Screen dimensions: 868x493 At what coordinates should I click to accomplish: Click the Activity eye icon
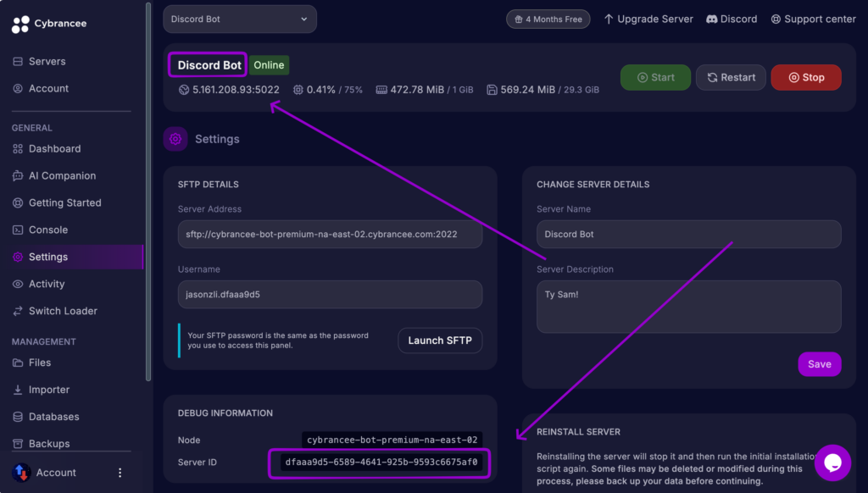pyautogui.click(x=18, y=285)
